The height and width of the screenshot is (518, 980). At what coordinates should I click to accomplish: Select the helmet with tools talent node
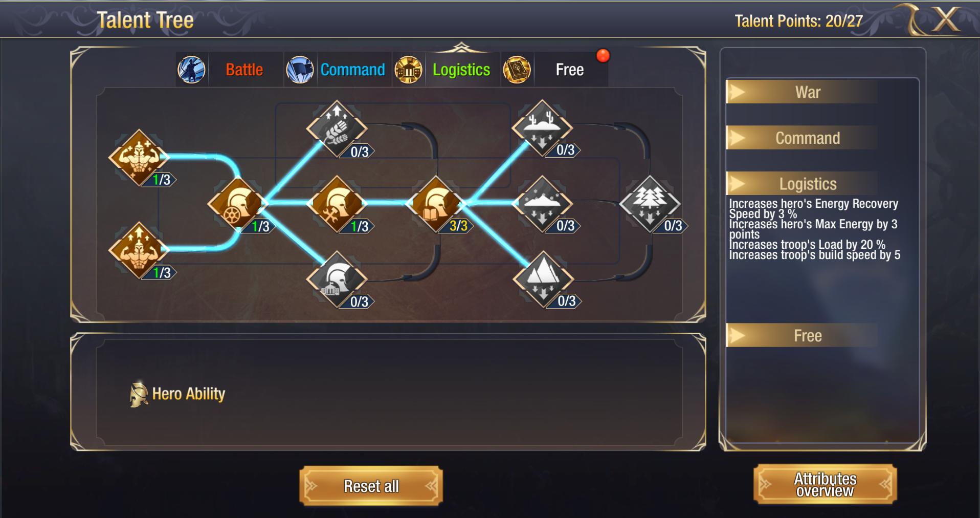[x=337, y=203]
